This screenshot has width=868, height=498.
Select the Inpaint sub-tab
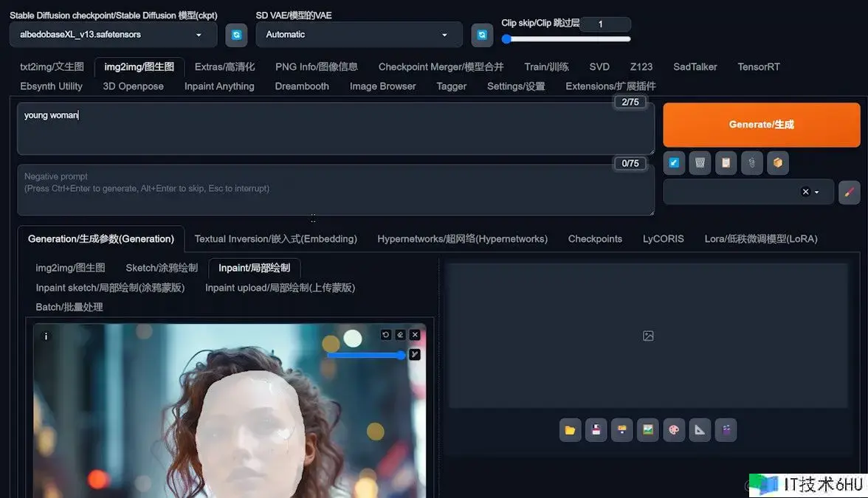tap(254, 268)
